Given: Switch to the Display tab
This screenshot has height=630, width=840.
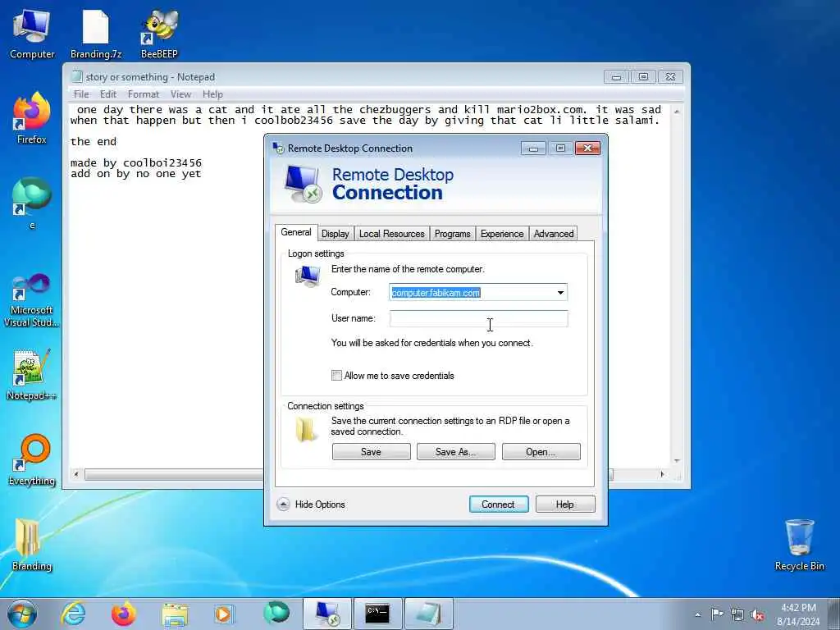Looking at the screenshot, I should click(336, 234).
